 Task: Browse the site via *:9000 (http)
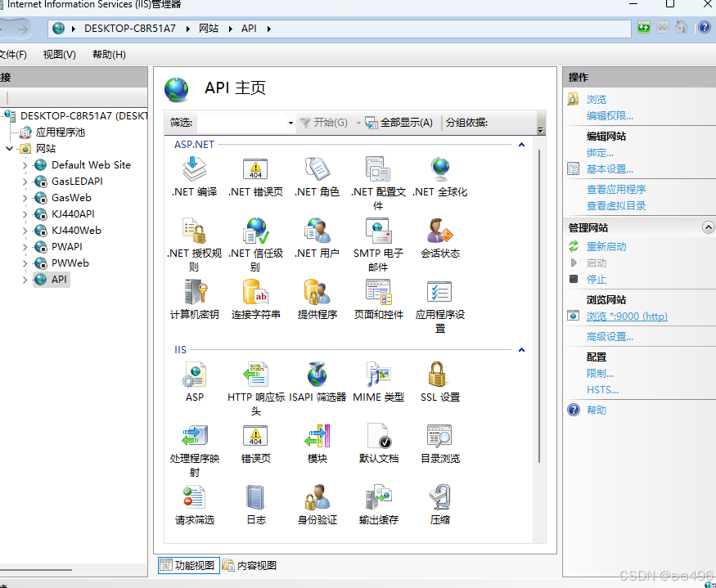(x=627, y=316)
